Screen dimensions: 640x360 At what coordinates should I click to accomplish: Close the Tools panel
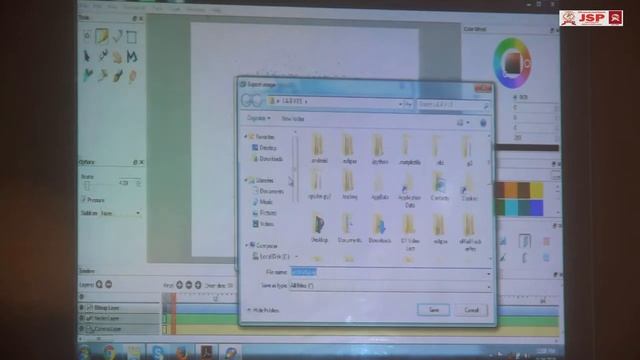141,18
